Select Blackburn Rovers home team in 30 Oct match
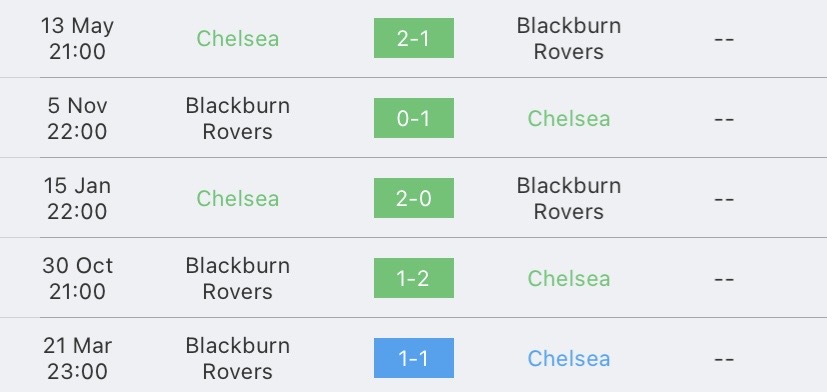 click(x=237, y=279)
